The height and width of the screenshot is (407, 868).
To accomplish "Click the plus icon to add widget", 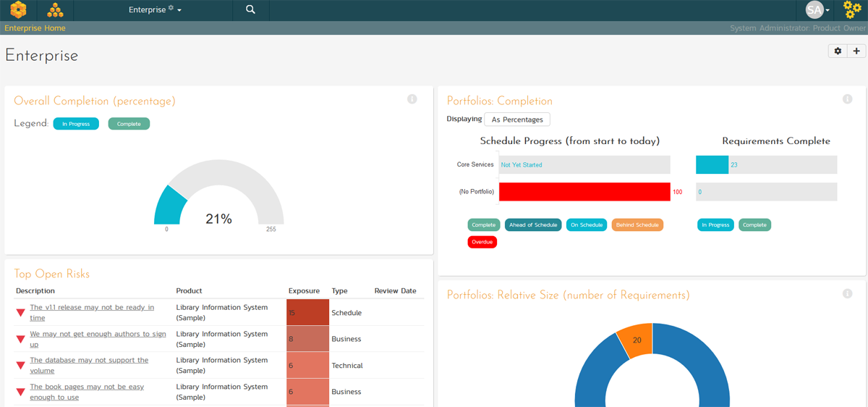I will 857,51.
